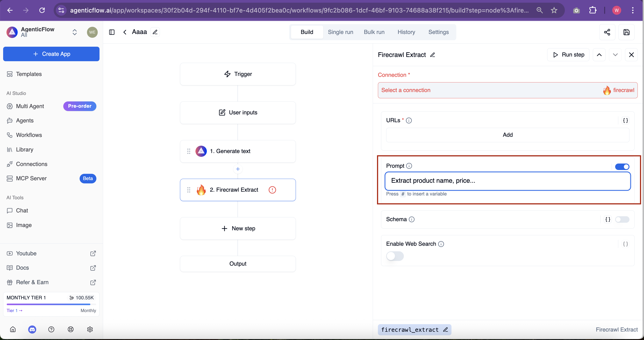Click the Tier 1 upgrade link
Image resolution: width=644 pixels, height=340 pixels.
click(15, 311)
